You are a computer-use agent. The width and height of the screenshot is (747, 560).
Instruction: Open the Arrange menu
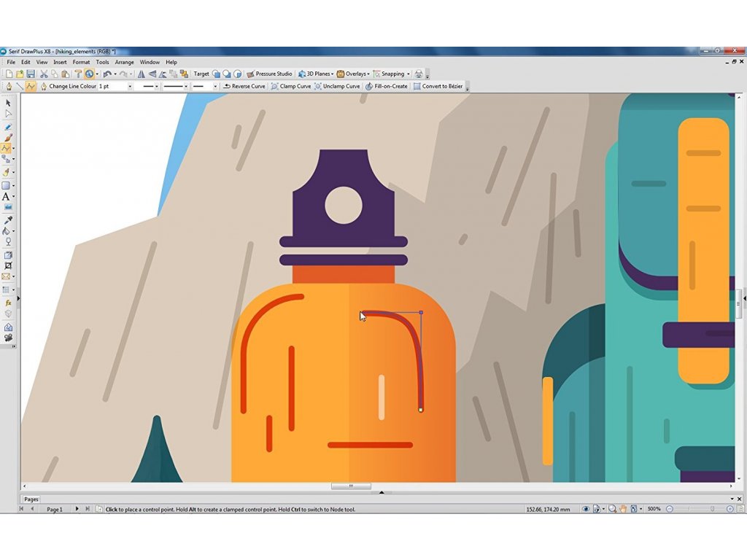tap(124, 62)
